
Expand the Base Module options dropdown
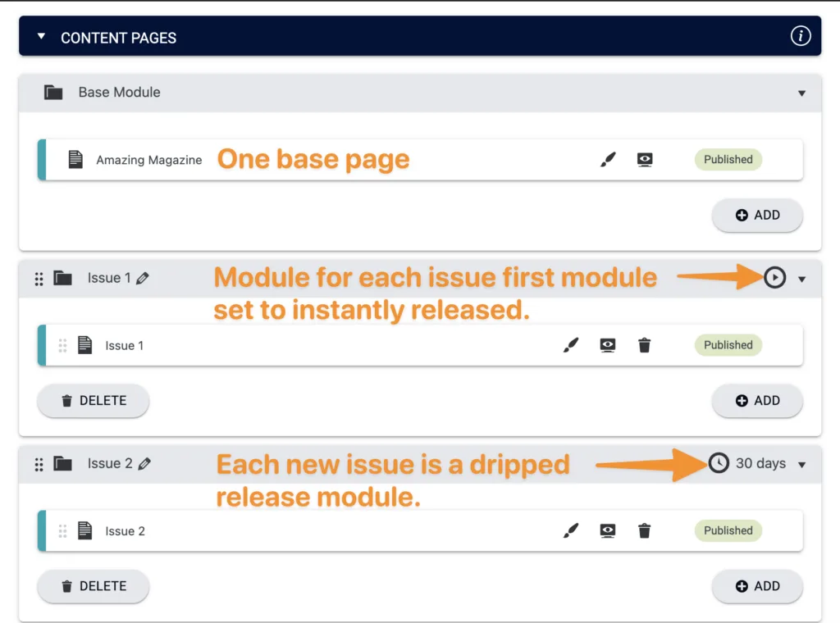[801, 93]
